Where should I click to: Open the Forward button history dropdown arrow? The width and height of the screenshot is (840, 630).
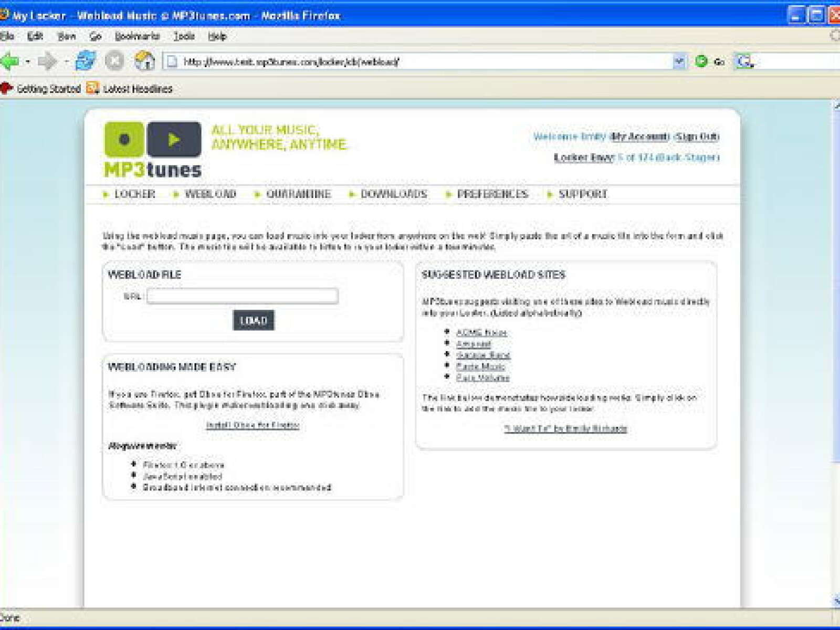[66, 62]
